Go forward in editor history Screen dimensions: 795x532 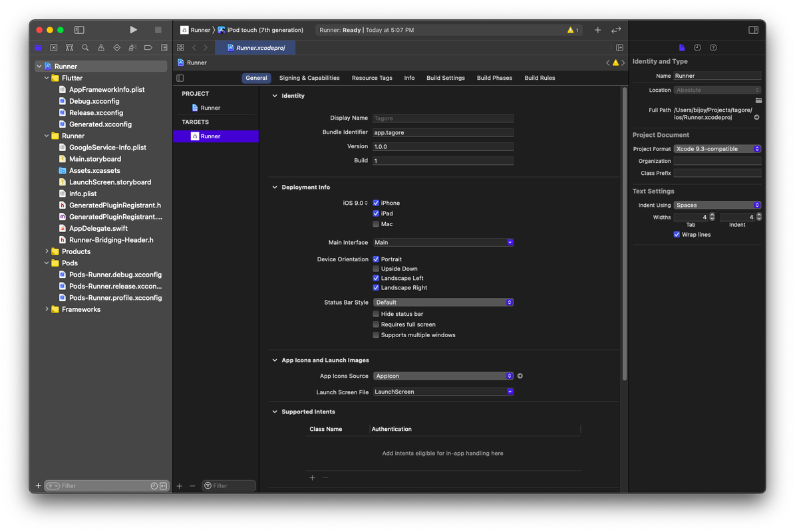[206, 48]
